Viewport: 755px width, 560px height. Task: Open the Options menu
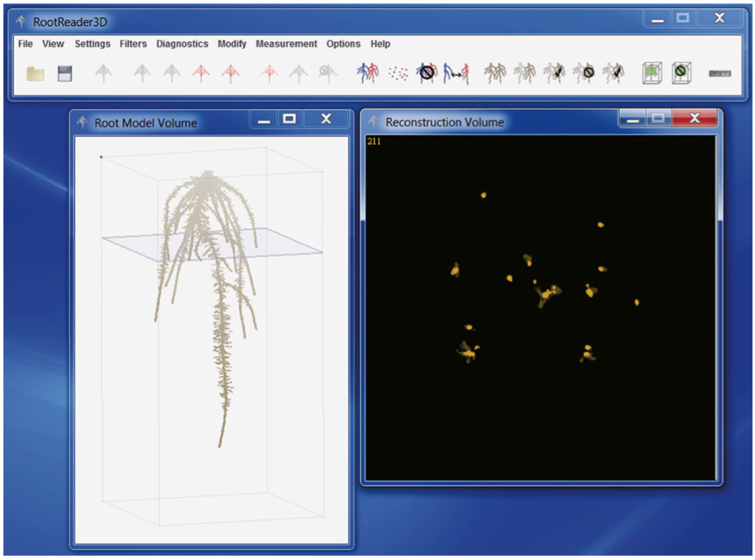343,44
